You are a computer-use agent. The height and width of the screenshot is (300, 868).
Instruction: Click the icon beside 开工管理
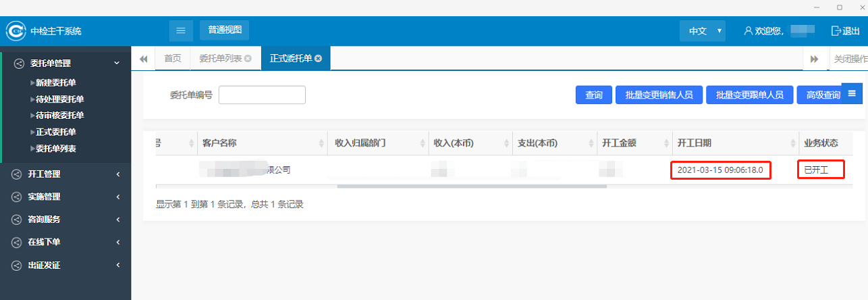click(x=16, y=174)
